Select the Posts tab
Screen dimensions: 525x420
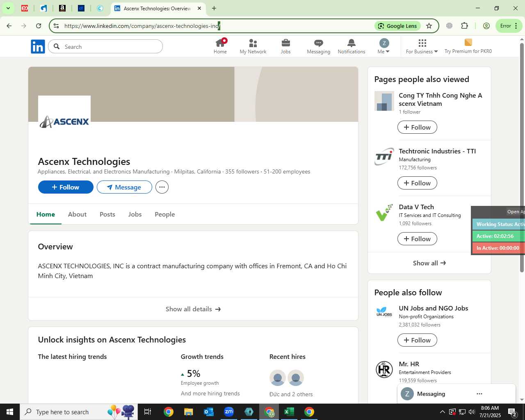pyautogui.click(x=107, y=214)
